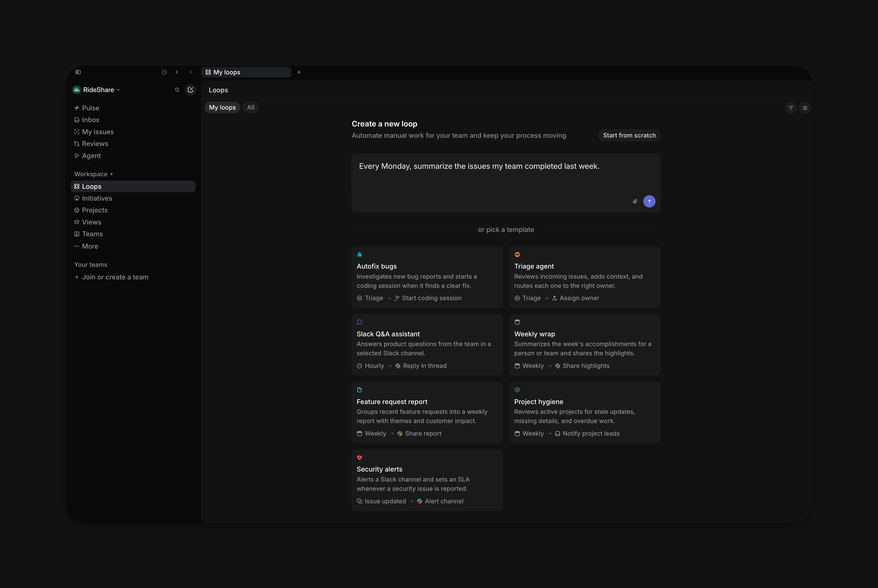Viewport: 878px width, 588px height.
Task: Open the history clock icon
Action: (164, 72)
